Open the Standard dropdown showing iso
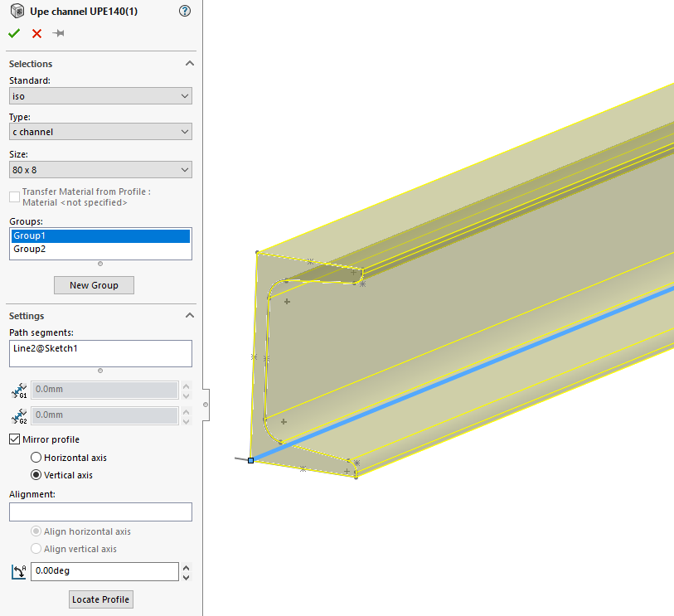This screenshot has width=674, height=616. pyautogui.click(x=100, y=96)
